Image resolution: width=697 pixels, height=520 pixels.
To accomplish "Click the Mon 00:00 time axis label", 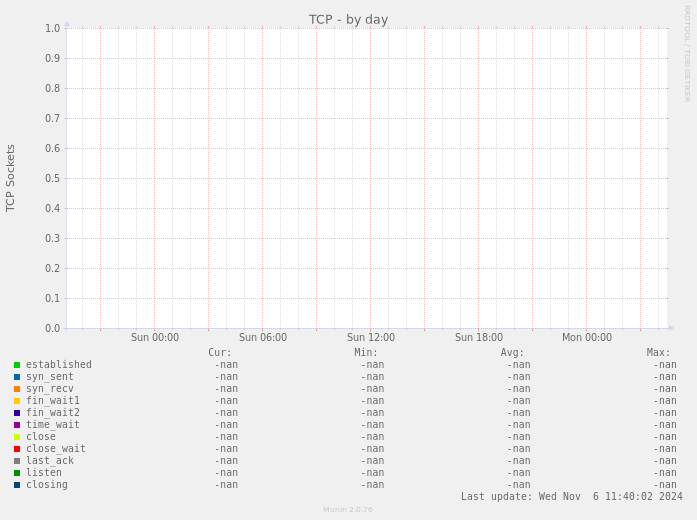I will tap(586, 338).
